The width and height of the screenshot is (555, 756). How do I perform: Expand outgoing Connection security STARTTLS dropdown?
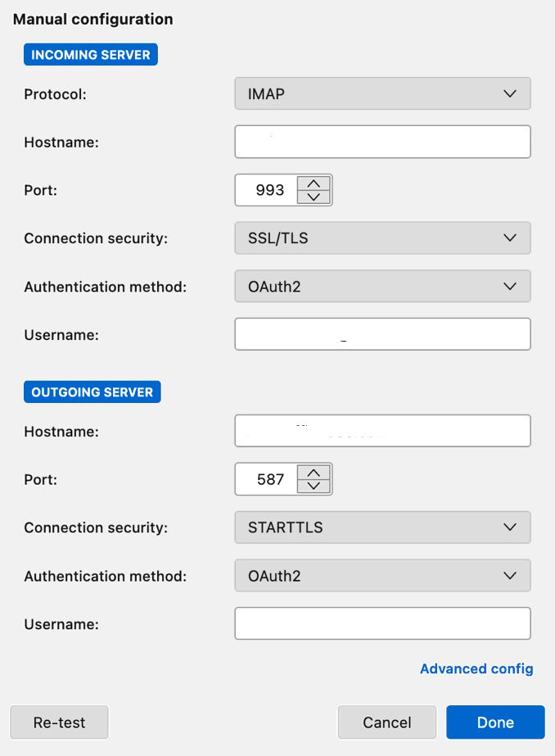click(382, 527)
